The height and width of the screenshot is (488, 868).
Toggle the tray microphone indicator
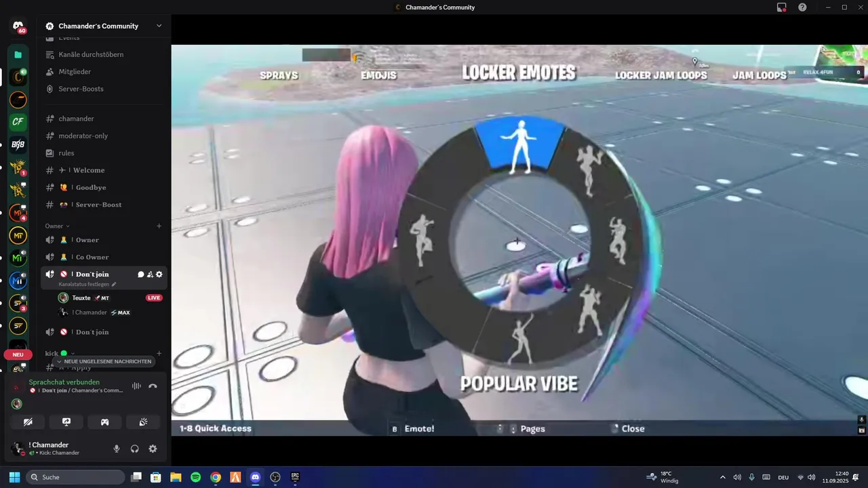click(751, 477)
